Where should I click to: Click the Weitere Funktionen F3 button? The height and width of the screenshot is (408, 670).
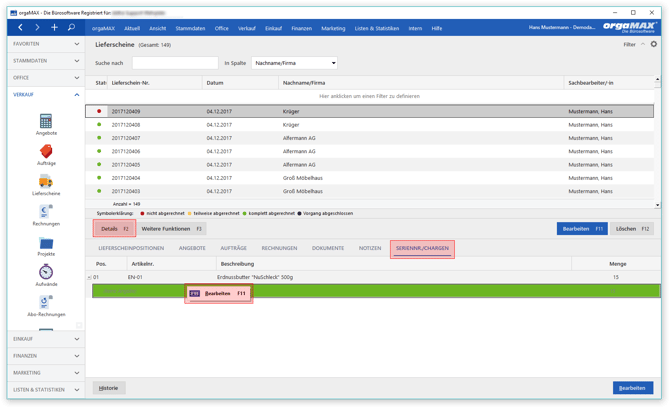click(x=171, y=229)
